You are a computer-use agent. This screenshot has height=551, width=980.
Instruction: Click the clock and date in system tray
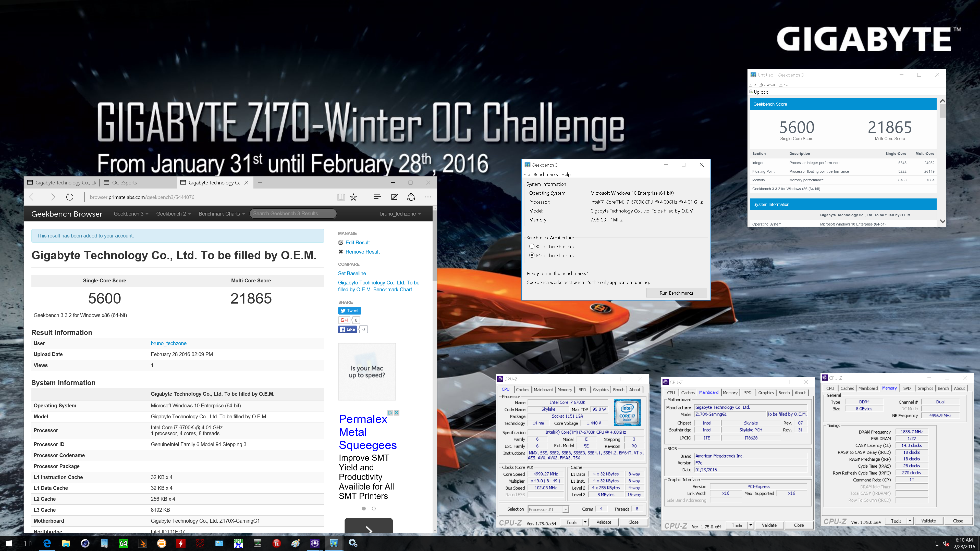click(x=964, y=543)
